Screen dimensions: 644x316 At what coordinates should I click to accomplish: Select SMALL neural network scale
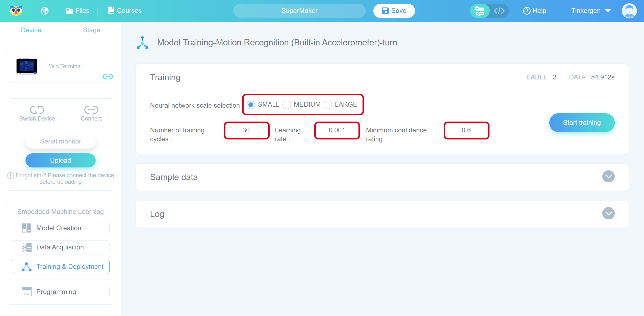tap(251, 105)
